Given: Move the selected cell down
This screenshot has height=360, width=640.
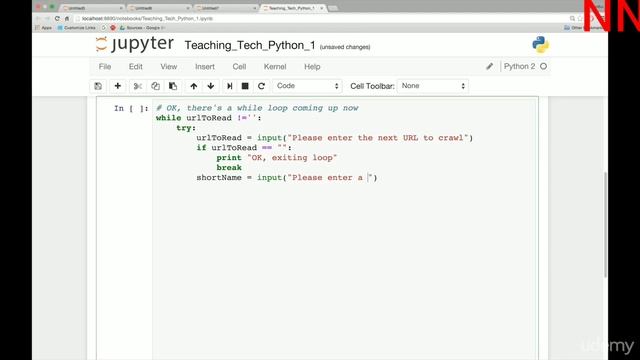Looking at the screenshot, I should [211, 86].
